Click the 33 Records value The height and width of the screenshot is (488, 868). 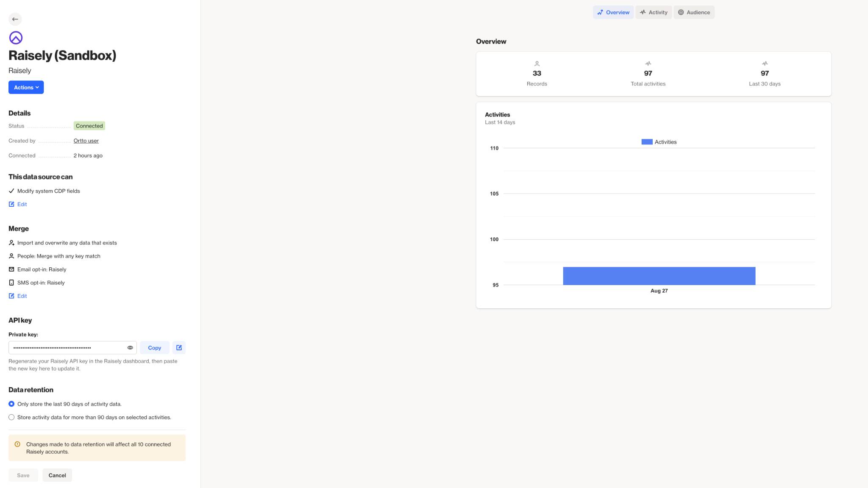pyautogui.click(x=537, y=73)
